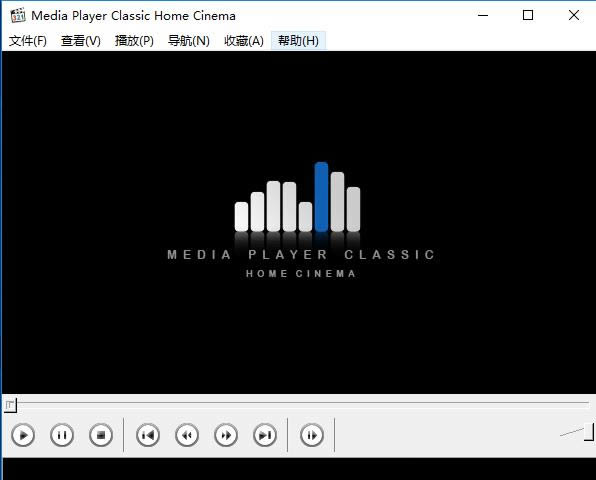Open the 导航(N) menu

189,41
